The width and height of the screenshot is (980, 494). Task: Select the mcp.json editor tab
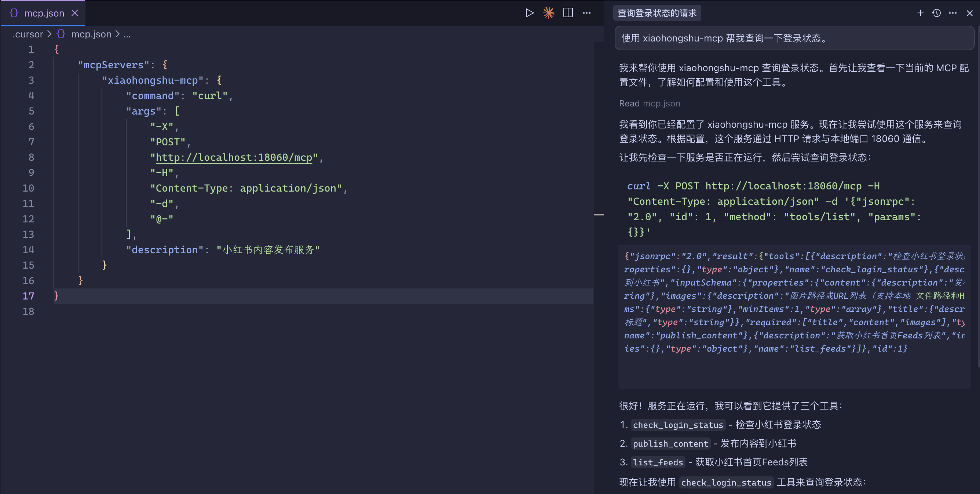(43, 13)
